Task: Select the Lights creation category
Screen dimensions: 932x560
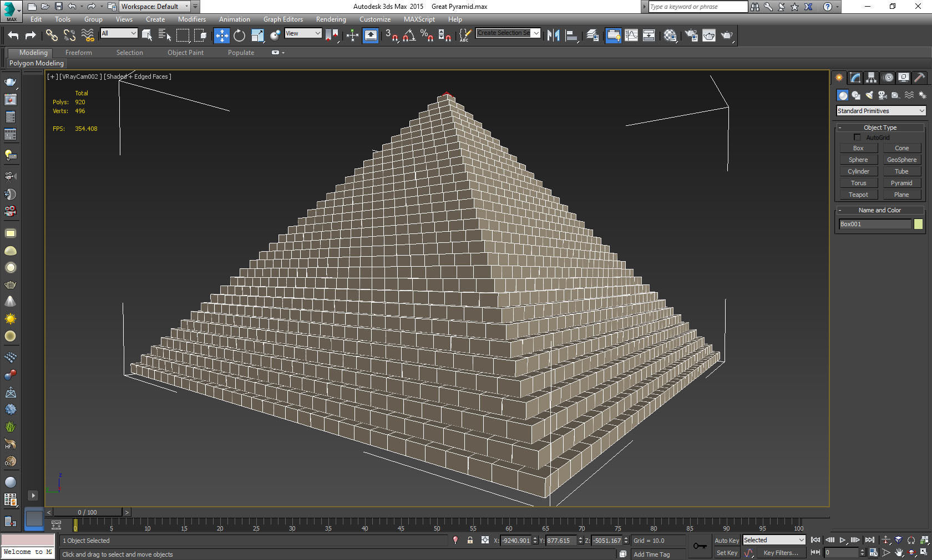Action: pyautogui.click(x=869, y=95)
